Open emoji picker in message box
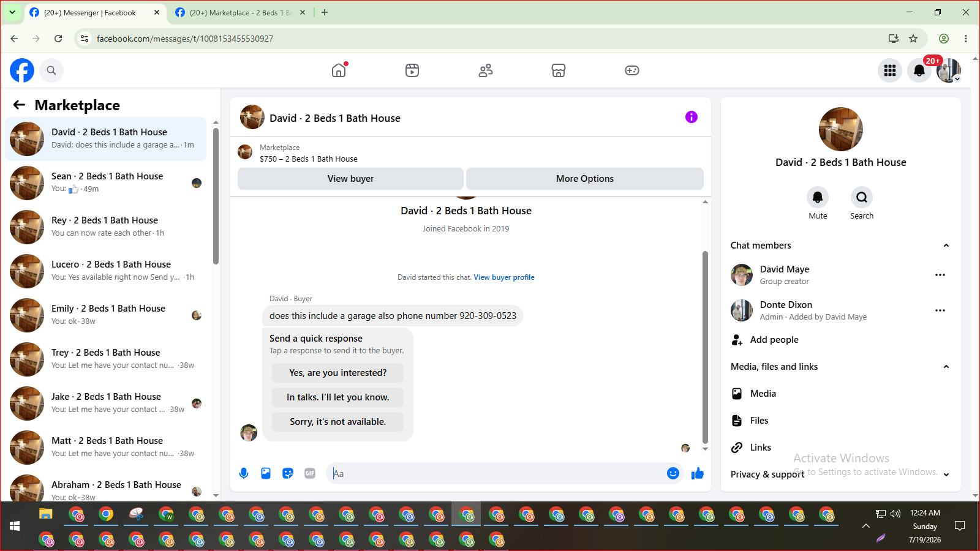The width and height of the screenshot is (980, 551). (x=673, y=473)
